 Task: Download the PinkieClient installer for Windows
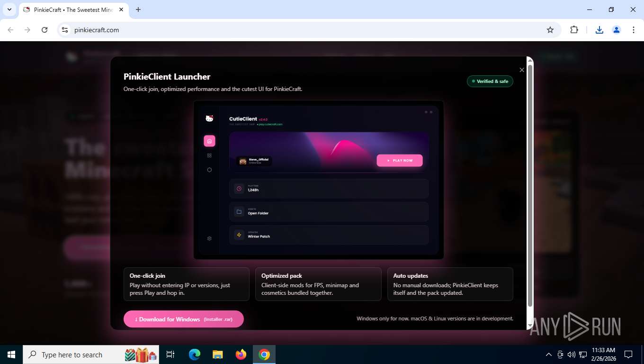pyautogui.click(x=184, y=319)
